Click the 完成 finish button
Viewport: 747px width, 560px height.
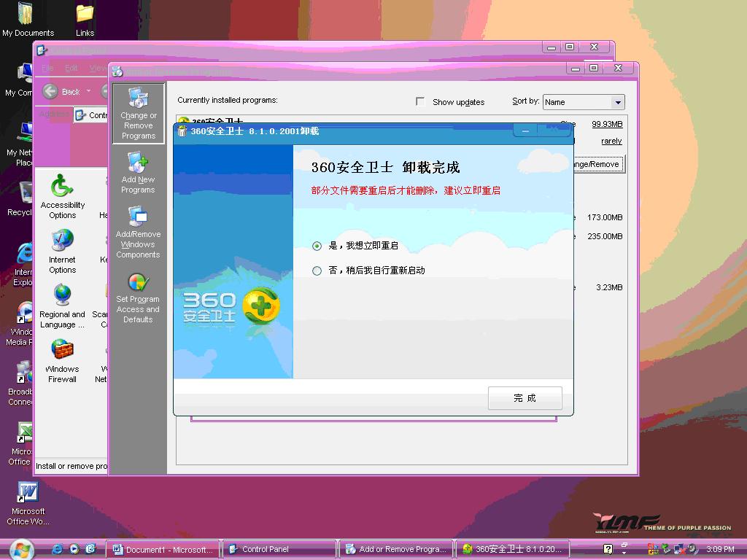pyautogui.click(x=525, y=398)
